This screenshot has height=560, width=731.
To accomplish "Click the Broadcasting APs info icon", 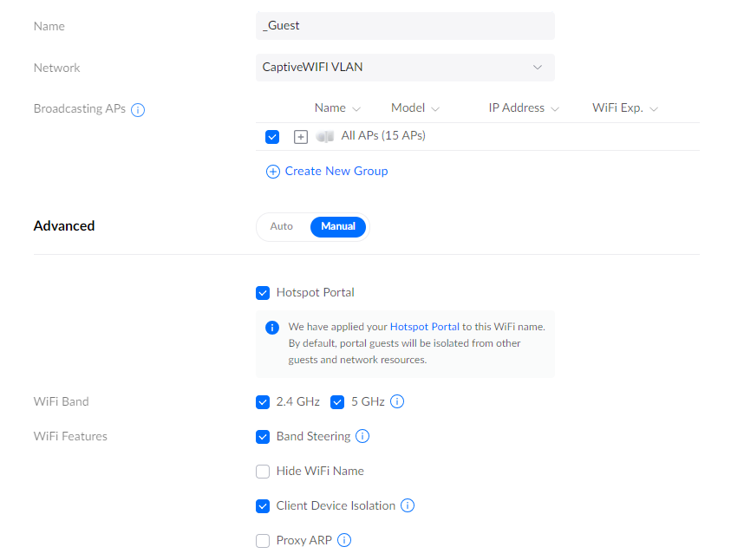I will coord(137,110).
